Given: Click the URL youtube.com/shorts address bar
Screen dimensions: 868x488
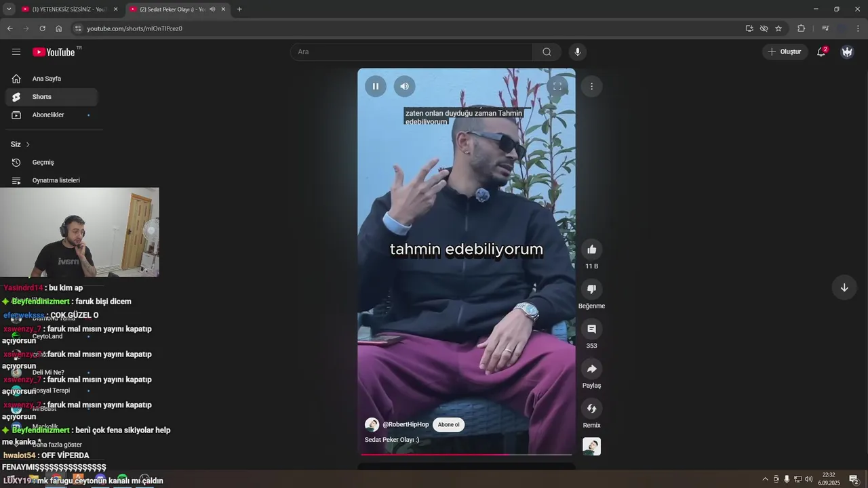Looking at the screenshot, I should [x=134, y=28].
